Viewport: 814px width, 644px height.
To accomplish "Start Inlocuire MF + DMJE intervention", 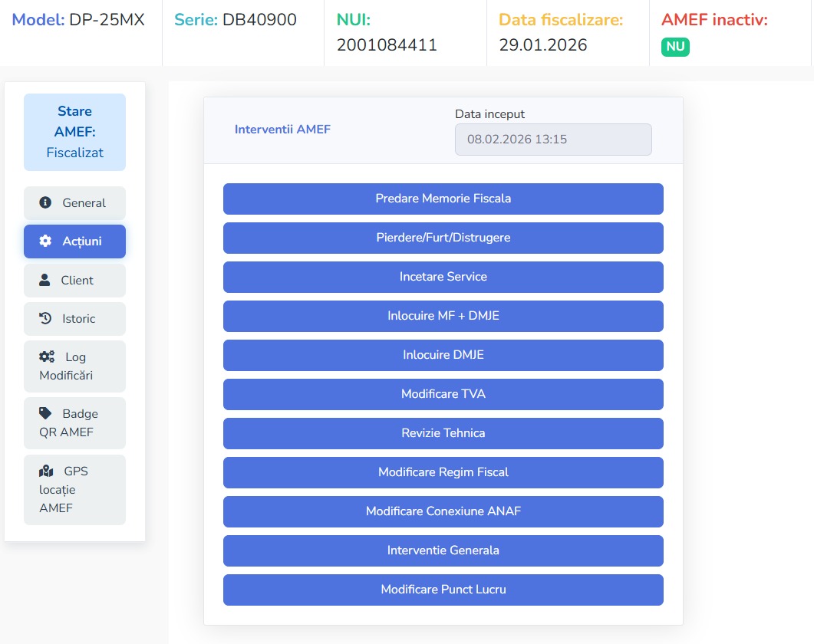I will (x=443, y=316).
